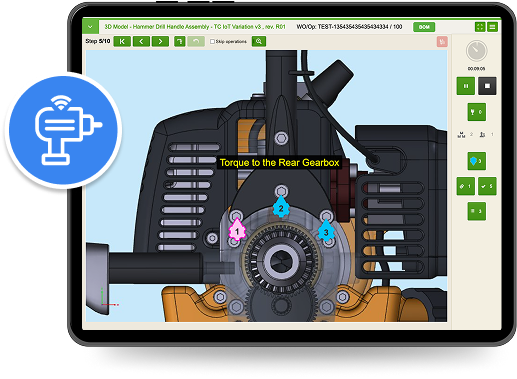Open the BOM button
517x379 pixels.
424,27
